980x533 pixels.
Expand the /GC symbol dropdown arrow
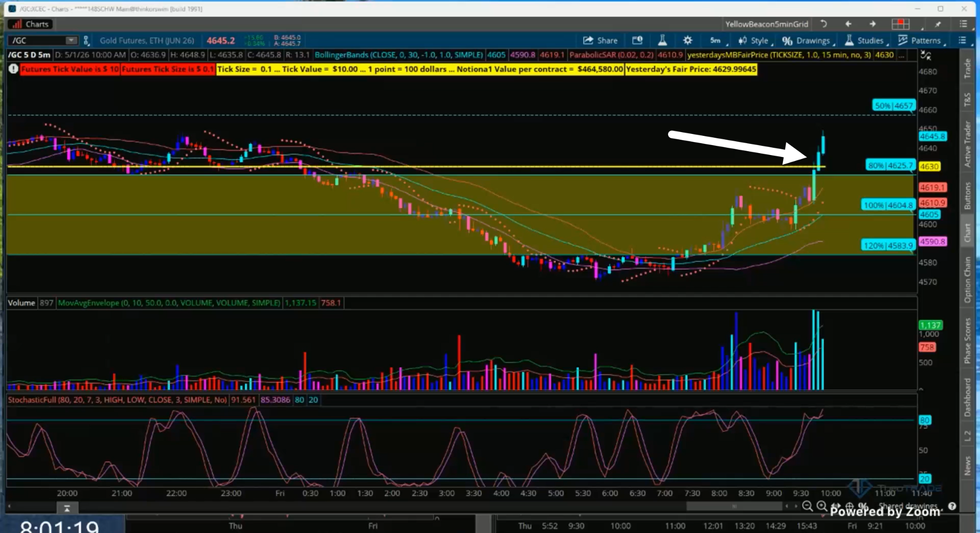click(71, 40)
